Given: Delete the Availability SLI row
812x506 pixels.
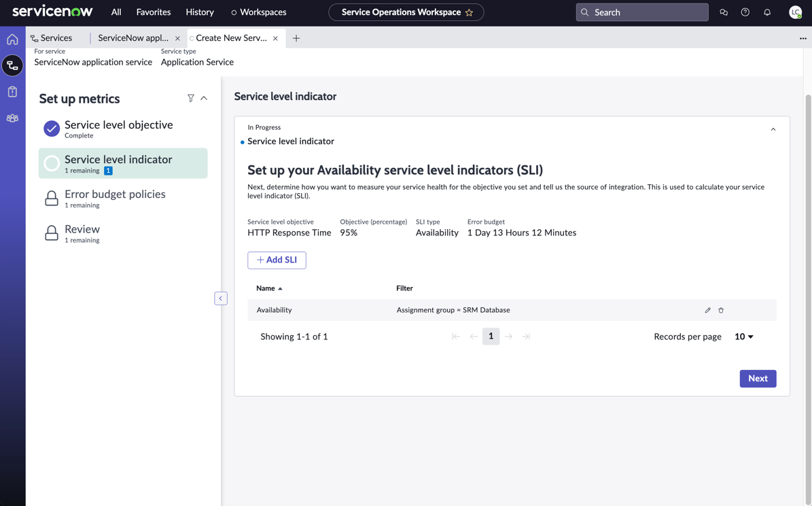Looking at the screenshot, I should click(721, 310).
